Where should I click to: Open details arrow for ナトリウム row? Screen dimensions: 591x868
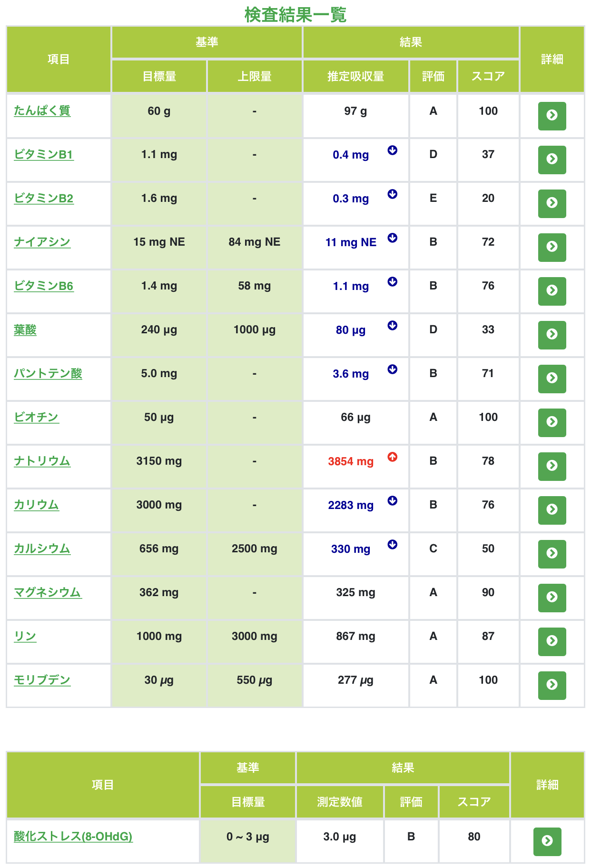point(552,466)
